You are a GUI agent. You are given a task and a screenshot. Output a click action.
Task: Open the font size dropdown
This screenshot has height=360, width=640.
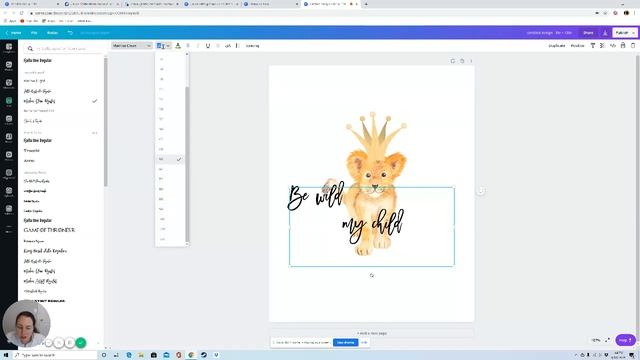pos(163,46)
